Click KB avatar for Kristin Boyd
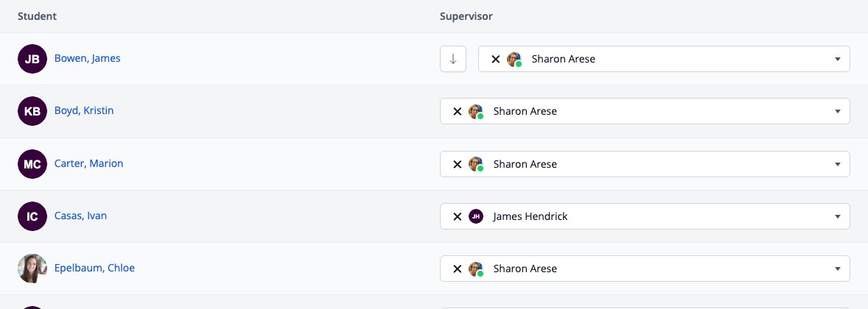The height and width of the screenshot is (309, 868). tap(32, 111)
